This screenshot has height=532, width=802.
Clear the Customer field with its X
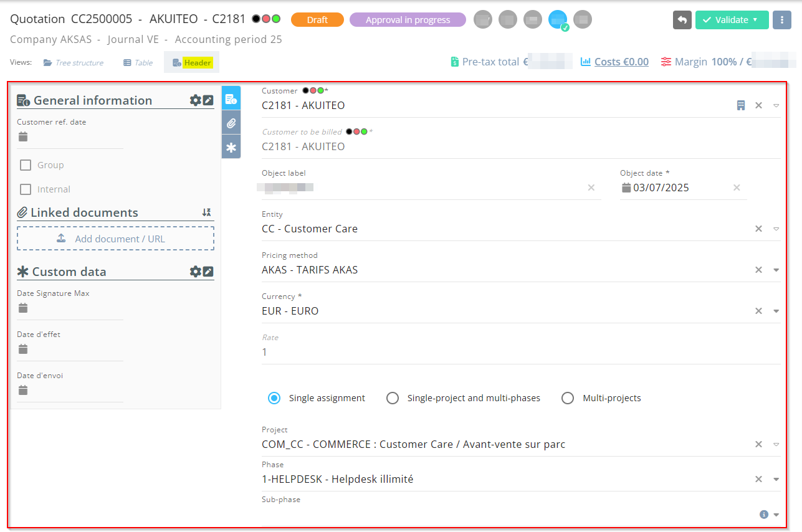(759, 105)
